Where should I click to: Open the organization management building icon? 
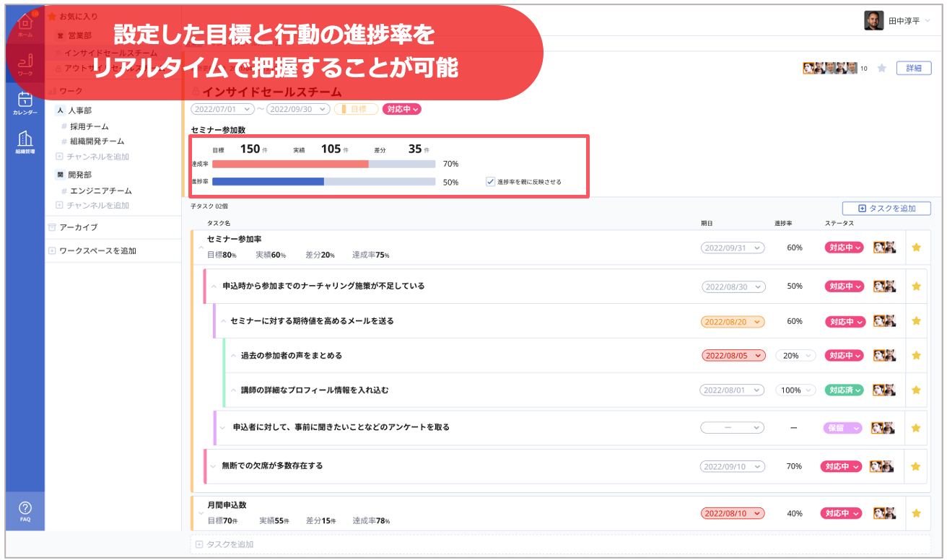pos(25,140)
